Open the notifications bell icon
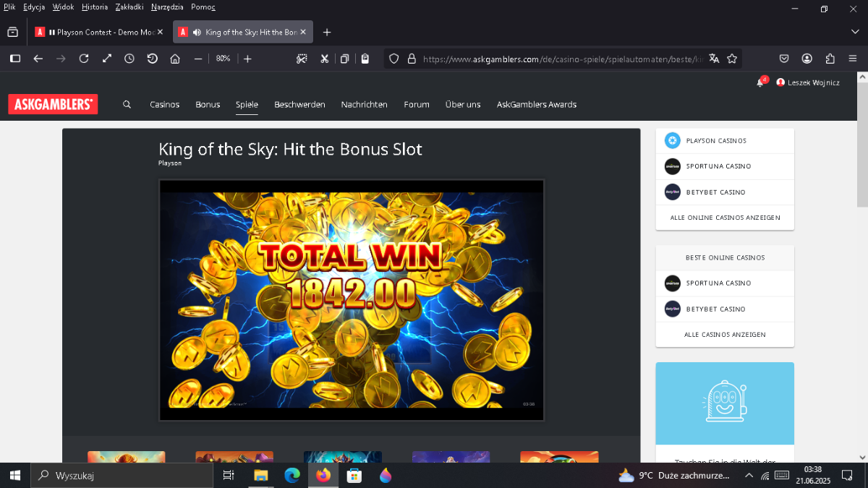The image size is (868, 488). coord(759,82)
